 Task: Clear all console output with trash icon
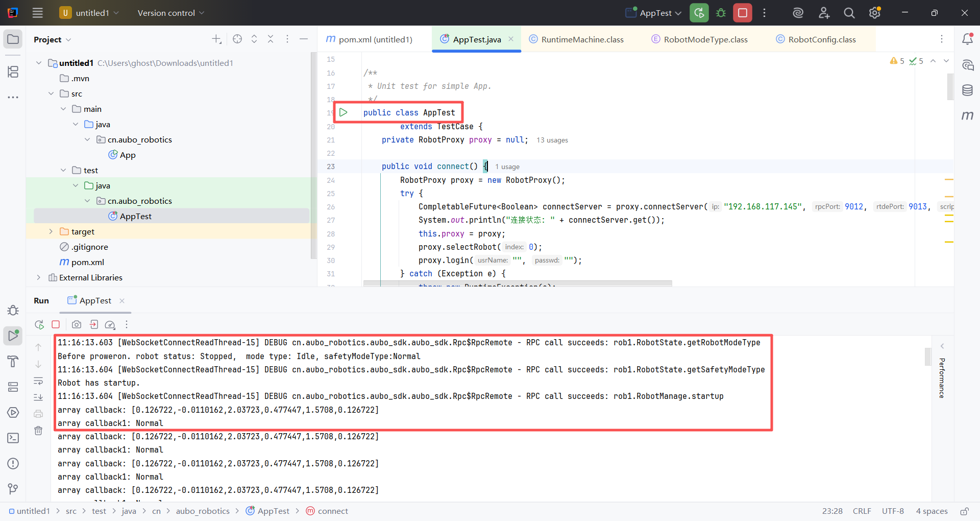click(x=38, y=431)
